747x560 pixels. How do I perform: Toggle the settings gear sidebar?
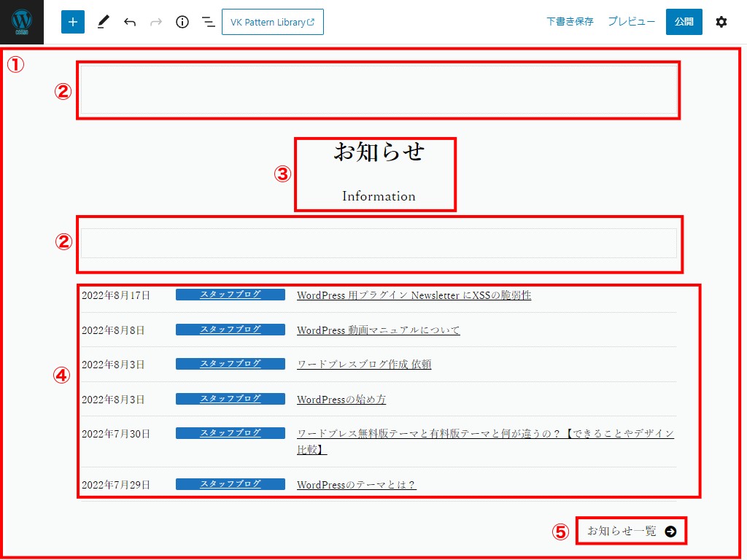(721, 22)
